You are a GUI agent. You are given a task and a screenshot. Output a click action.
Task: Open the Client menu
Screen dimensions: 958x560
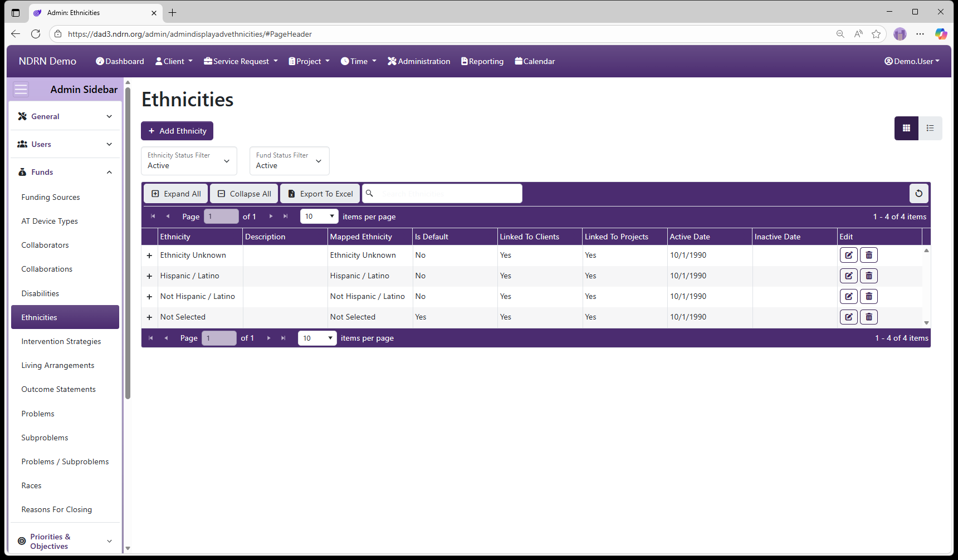click(174, 61)
